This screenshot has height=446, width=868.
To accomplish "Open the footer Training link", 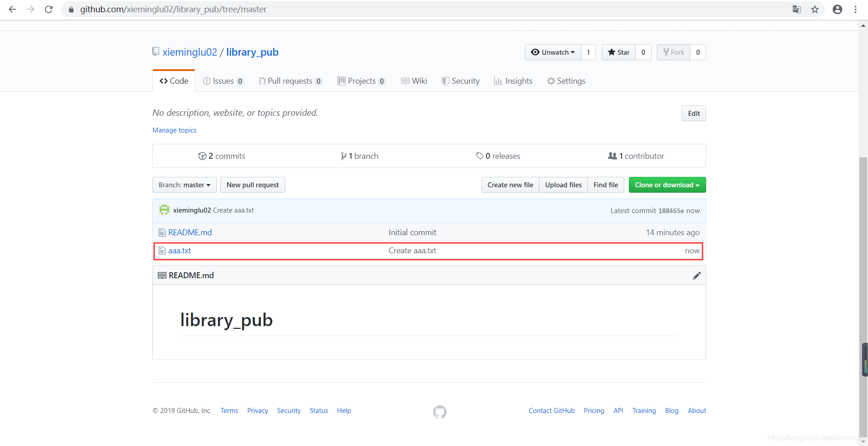I will [x=644, y=411].
